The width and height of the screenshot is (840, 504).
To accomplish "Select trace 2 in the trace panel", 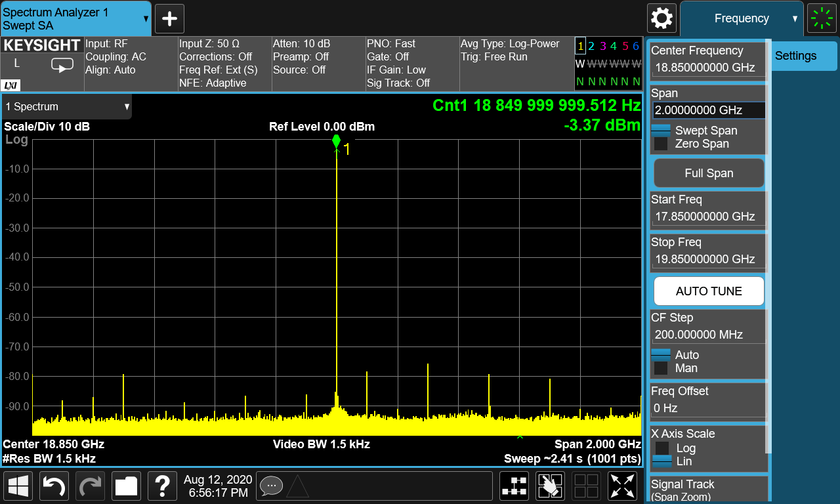I will [x=591, y=46].
